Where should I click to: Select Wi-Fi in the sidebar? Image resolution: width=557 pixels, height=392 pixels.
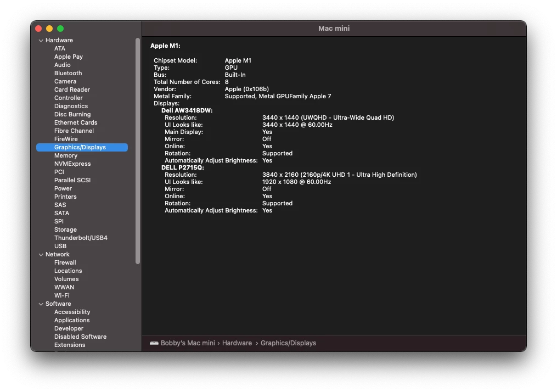tap(62, 295)
